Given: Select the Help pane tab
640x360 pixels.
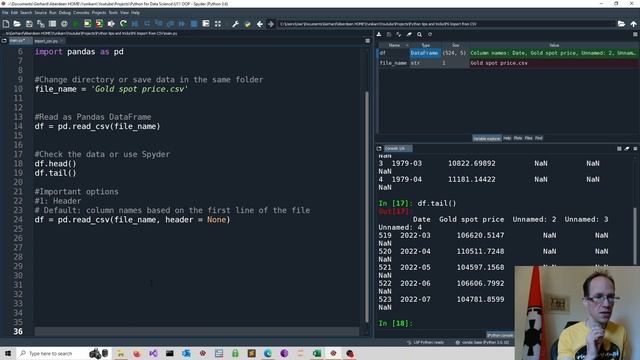Looking at the screenshot, I should [507, 138].
